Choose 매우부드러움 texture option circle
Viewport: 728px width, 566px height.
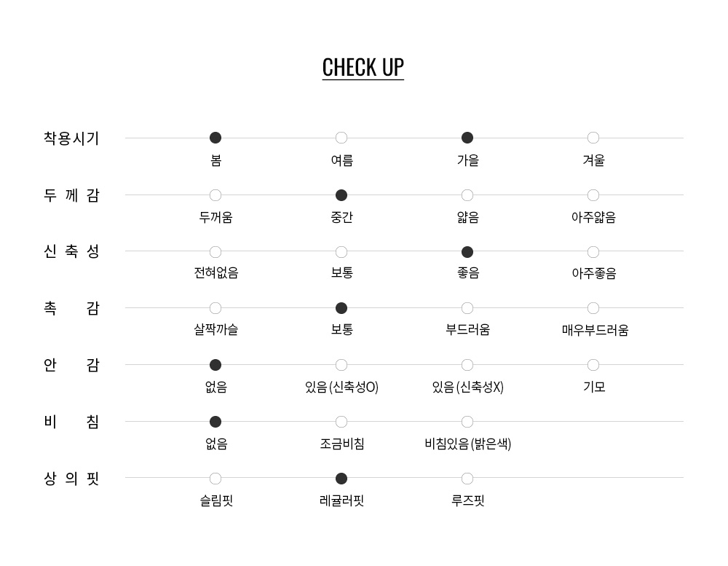pyautogui.click(x=593, y=308)
